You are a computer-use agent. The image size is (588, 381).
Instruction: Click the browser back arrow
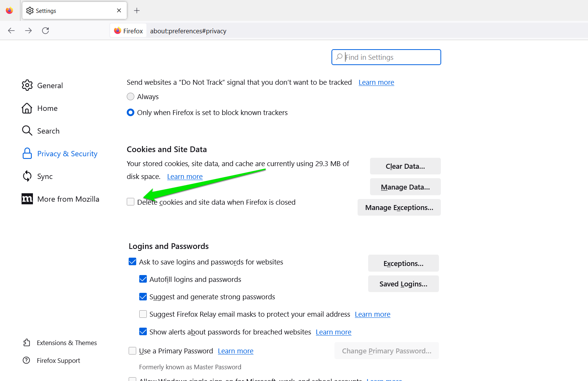pyautogui.click(x=11, y=31)
